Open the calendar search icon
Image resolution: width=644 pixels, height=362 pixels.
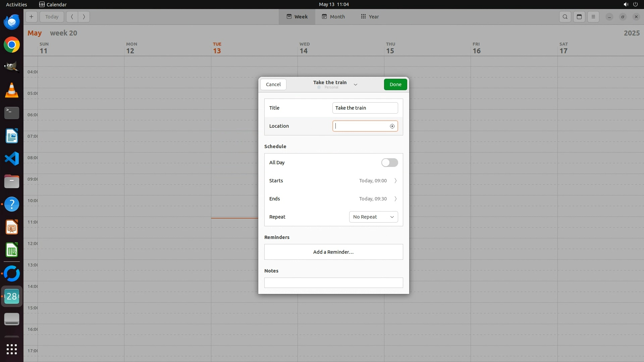tap(565, 17)
